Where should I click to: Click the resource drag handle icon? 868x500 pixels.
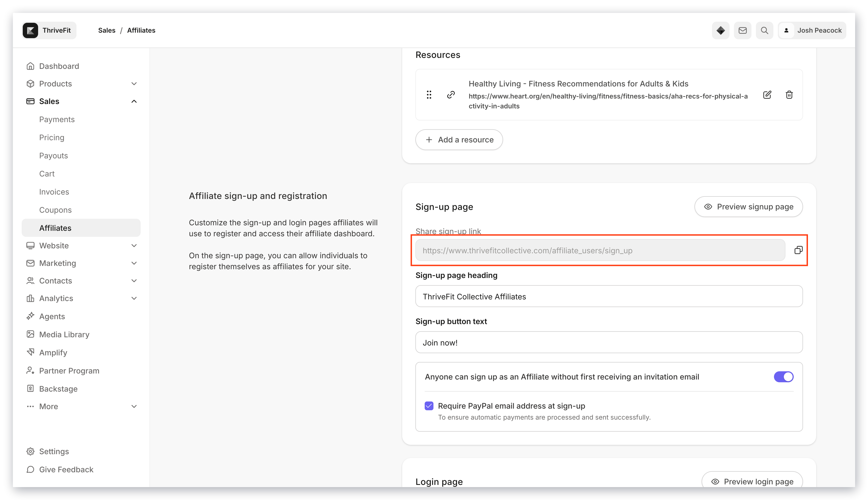tap(429, 95)
